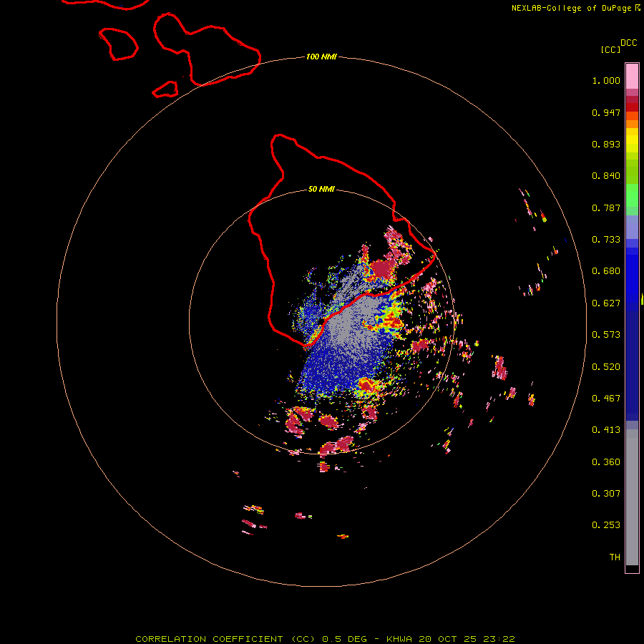Pick the large gray segment of color bar

pos(632,497)
